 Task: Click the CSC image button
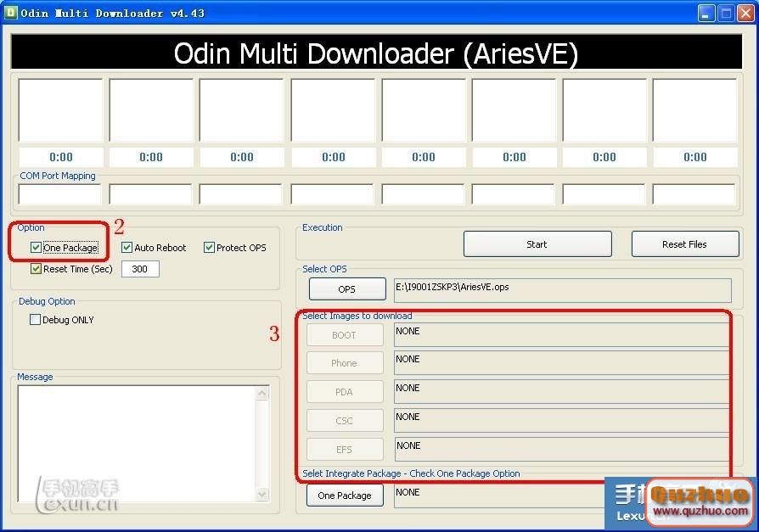tap(345, 421)
